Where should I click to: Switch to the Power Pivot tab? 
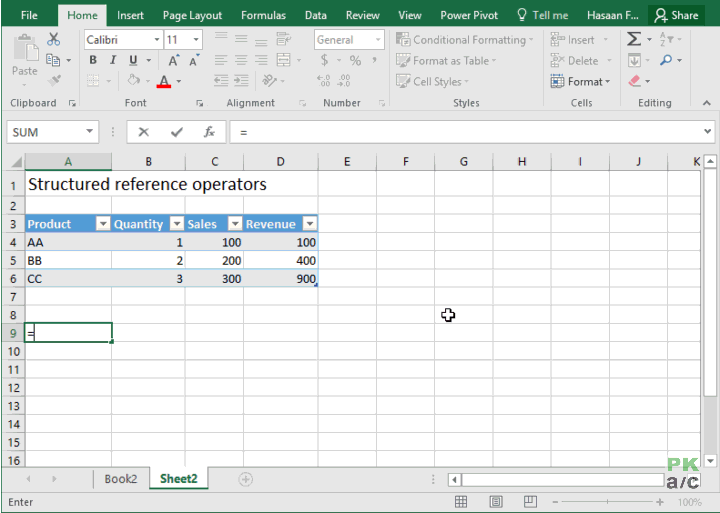point(469,15)
